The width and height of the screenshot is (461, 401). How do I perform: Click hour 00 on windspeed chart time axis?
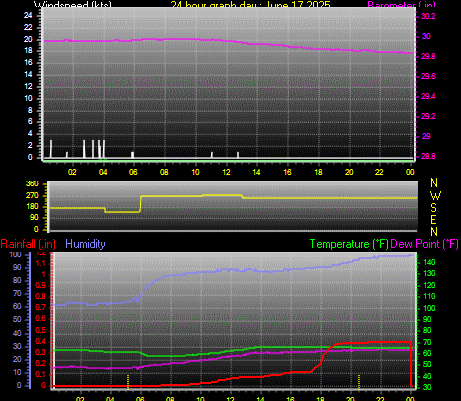tap(410, 172)
